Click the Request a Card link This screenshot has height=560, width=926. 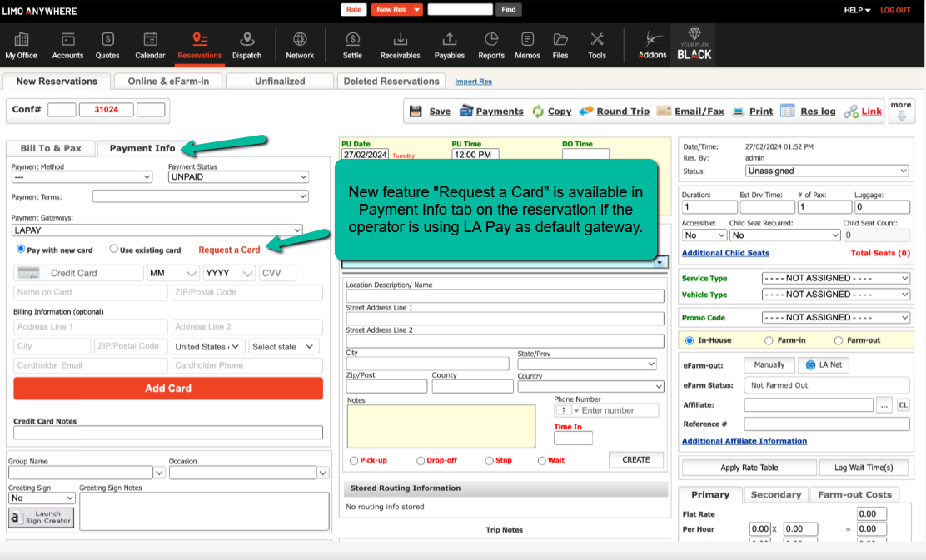[x=229, y=250]
